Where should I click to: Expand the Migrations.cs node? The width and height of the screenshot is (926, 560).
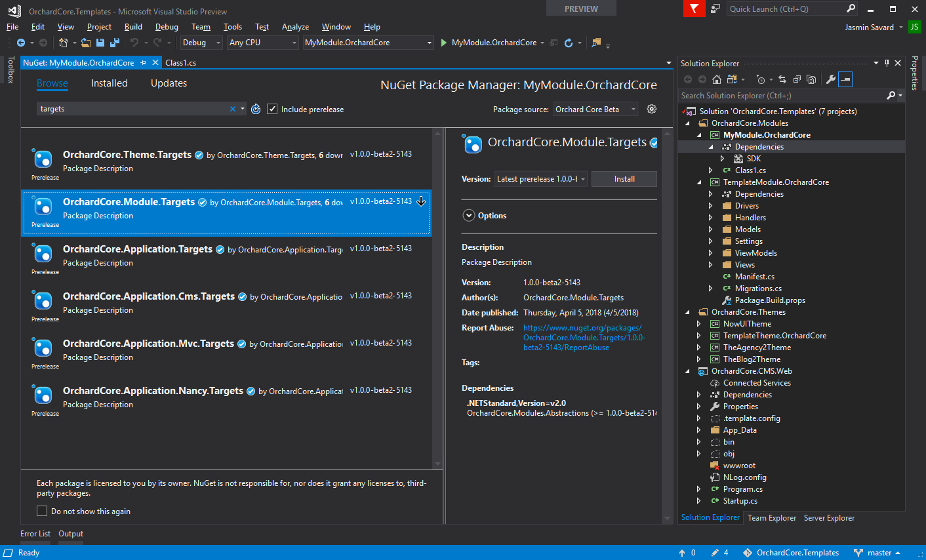711,289
